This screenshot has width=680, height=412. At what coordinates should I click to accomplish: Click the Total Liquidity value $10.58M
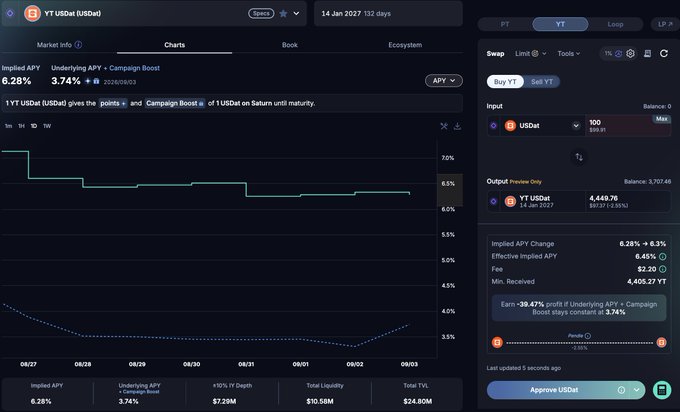320,402
